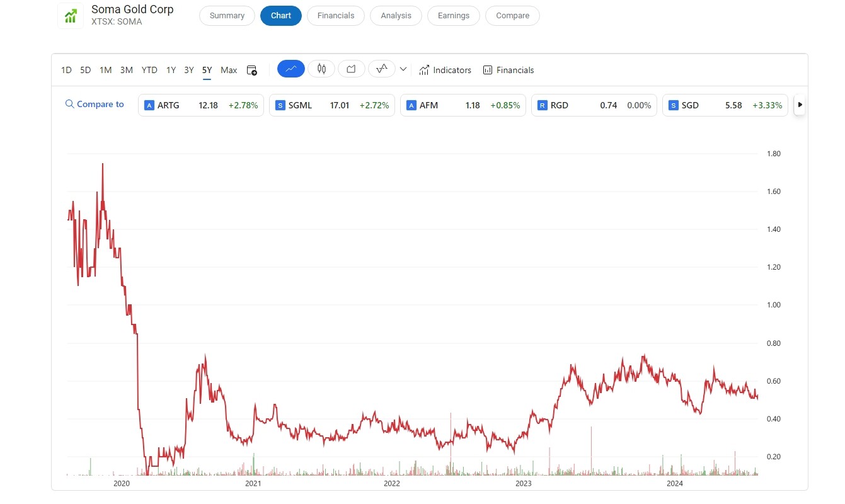
Task: Set chart range to 5D
Action: (86, 70)
